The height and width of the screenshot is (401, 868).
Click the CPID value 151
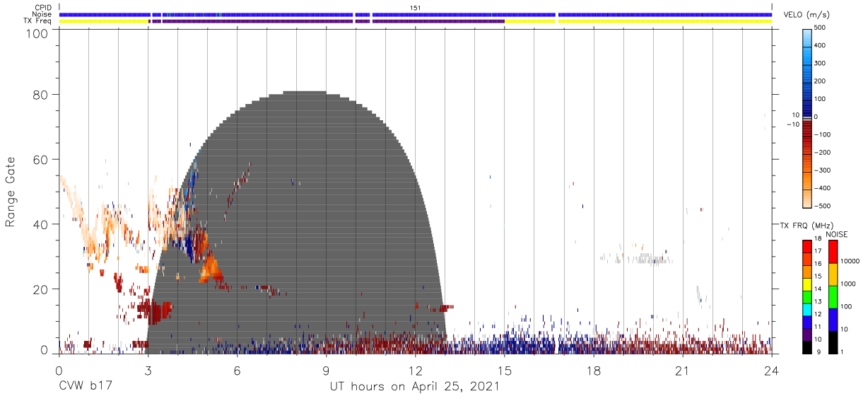pos(416,8)
